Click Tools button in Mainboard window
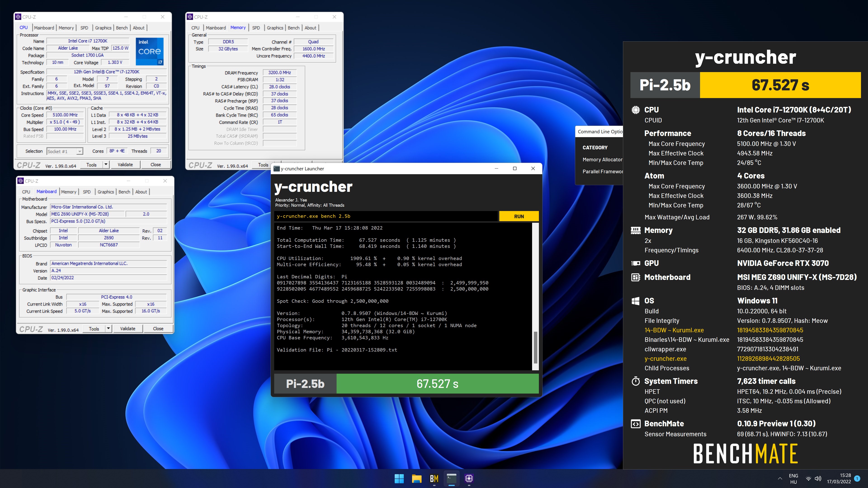Screen dimensions: 868x488 tap(94, 329)
